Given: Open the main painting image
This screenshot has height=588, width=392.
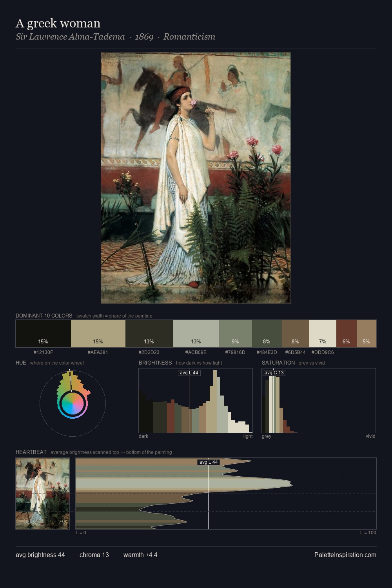Looking at the screenshot, I should [x=196, y=178].
